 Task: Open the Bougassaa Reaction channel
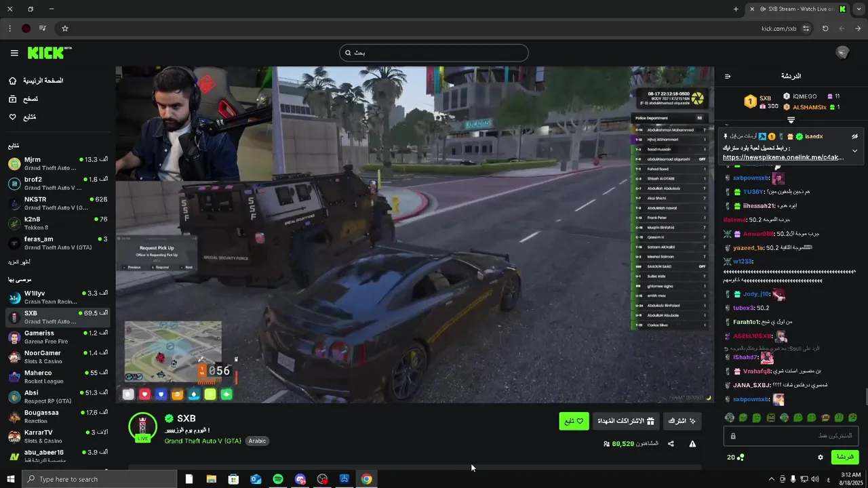click(x=58, y=416)
